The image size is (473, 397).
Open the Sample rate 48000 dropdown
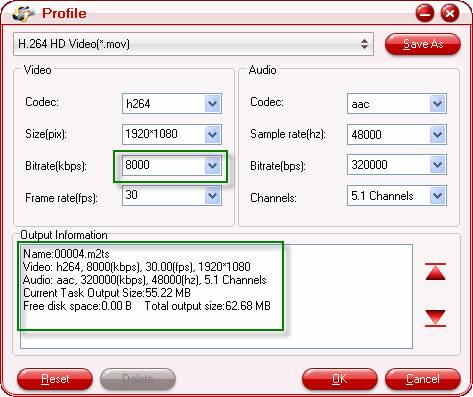point(438,134)
